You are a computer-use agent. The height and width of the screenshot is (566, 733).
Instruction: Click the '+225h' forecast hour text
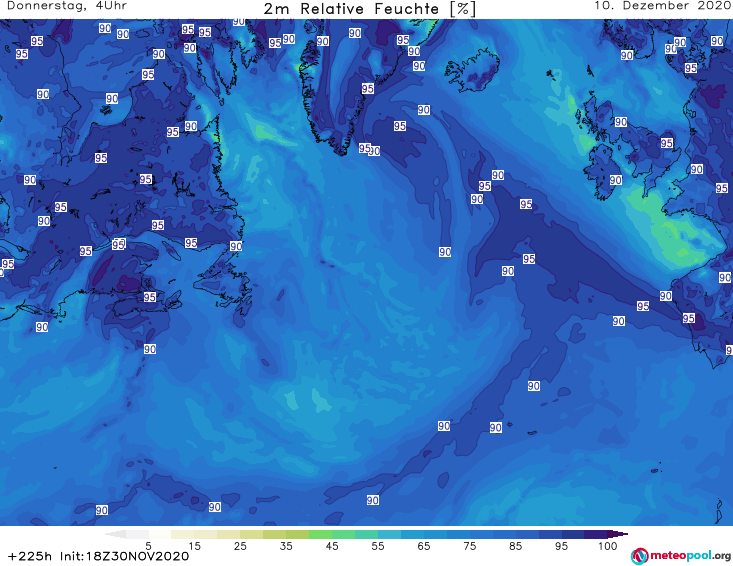pos(30,557)
